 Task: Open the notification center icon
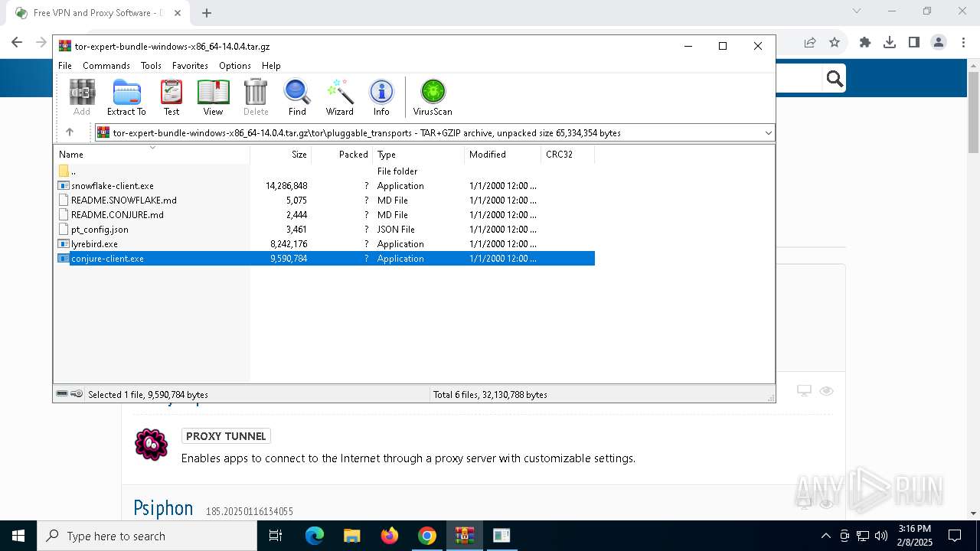[x=955, y=536]
